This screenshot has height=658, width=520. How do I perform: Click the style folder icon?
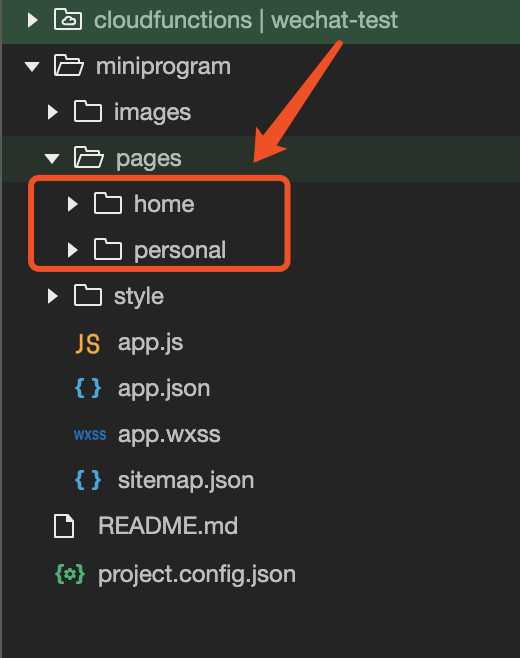88,295
